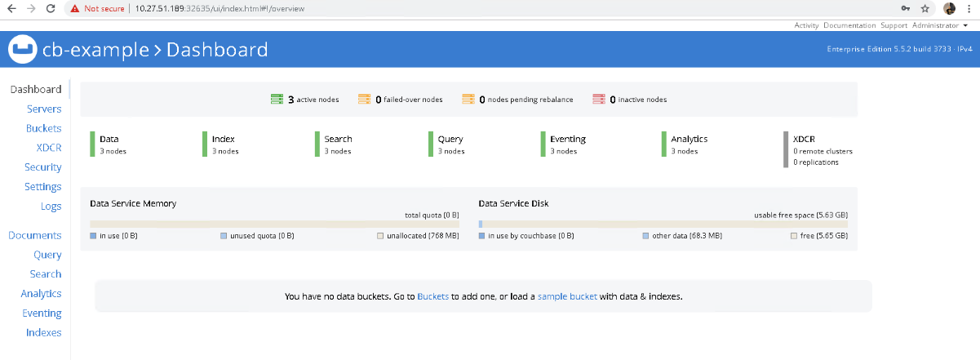Open the Documentation link at top
The image size is (980, 360).
[849, 25]
